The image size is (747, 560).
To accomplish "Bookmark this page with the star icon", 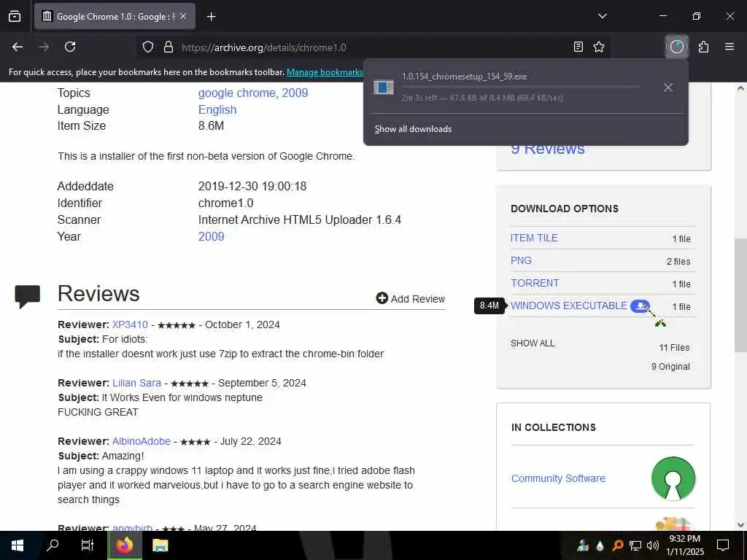I will coord(599,47).
